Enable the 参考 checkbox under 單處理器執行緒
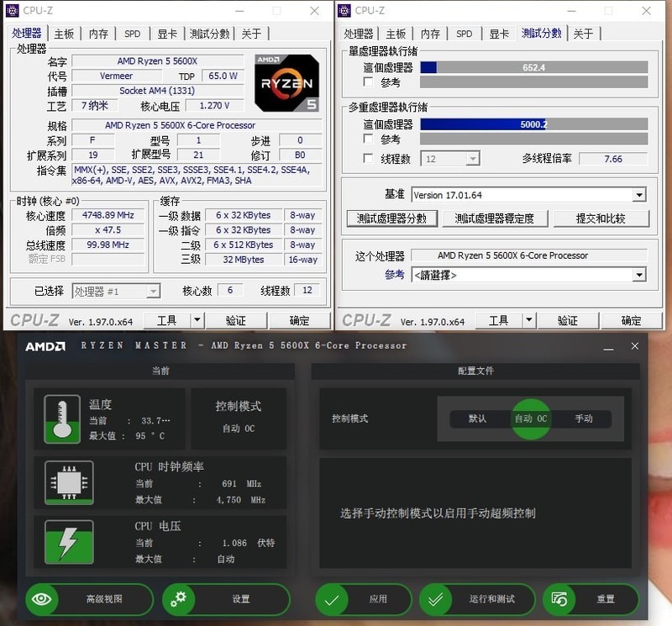The image size is (672, 626). point(367,82)
